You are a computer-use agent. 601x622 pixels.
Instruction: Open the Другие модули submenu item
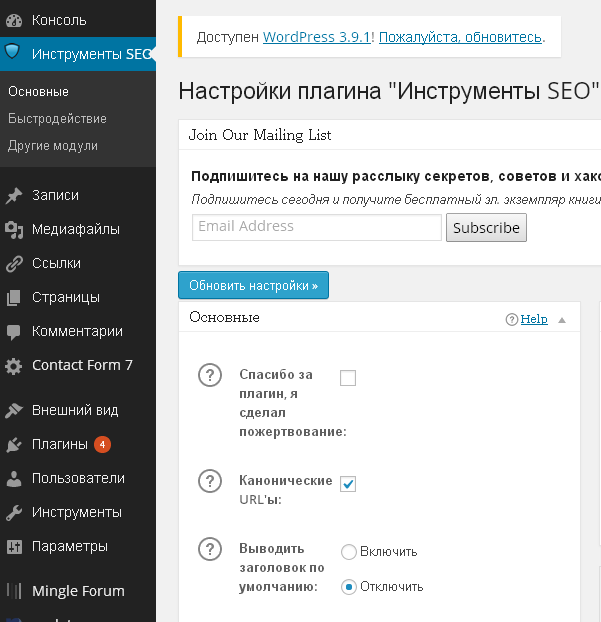[x=53, y=145]
